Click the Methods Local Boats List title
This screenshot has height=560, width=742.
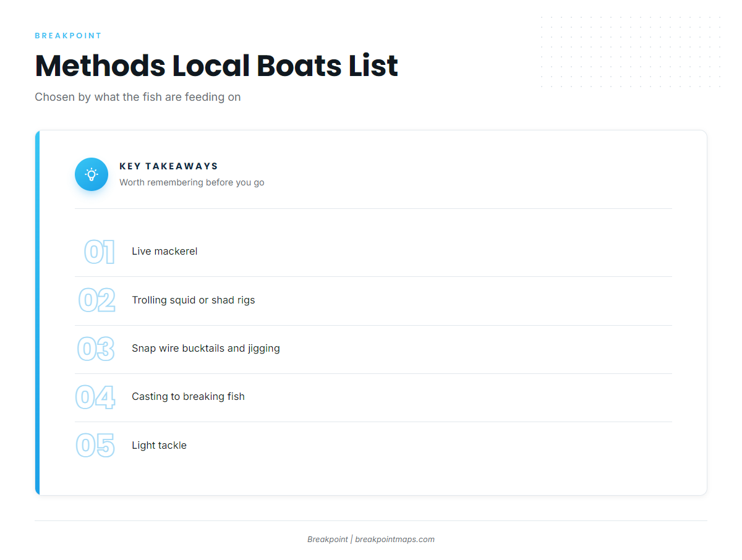pos(216,66)
